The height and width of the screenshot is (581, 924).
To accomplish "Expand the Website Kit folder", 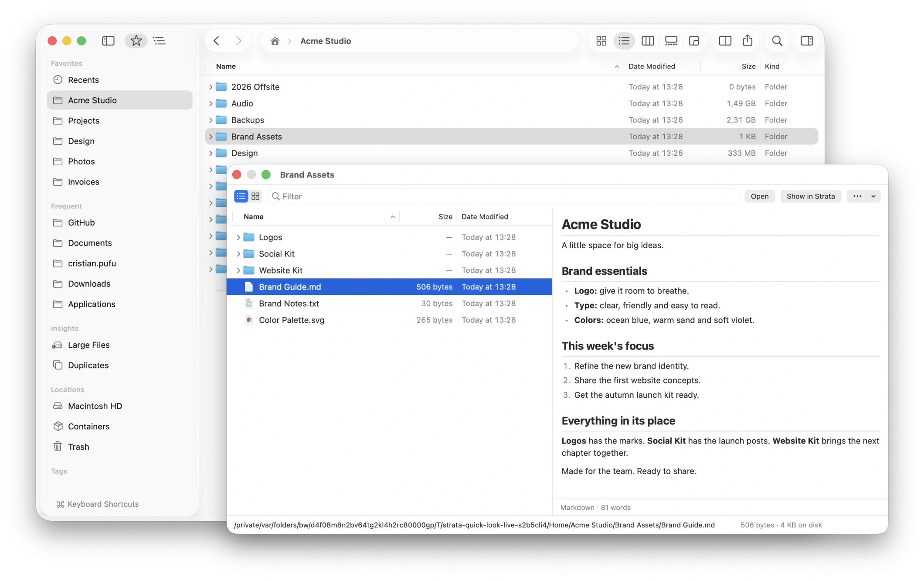I will point(238,270).
